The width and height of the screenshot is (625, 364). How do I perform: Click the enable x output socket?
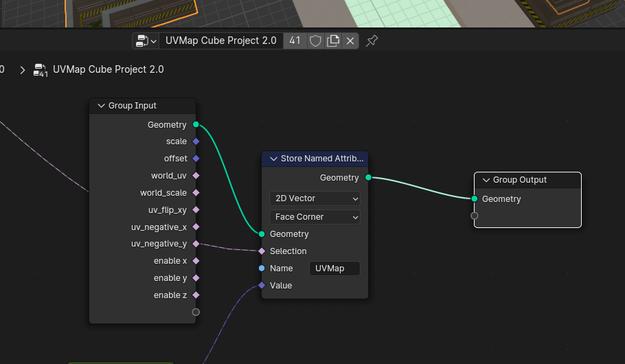196,261
